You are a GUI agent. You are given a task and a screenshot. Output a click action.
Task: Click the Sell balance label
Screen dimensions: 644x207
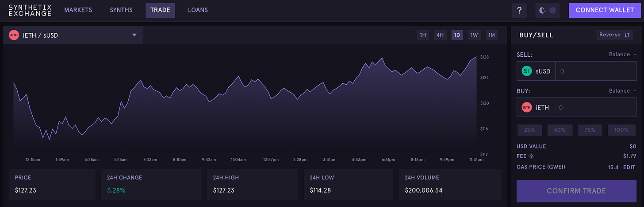click(622, 55)
